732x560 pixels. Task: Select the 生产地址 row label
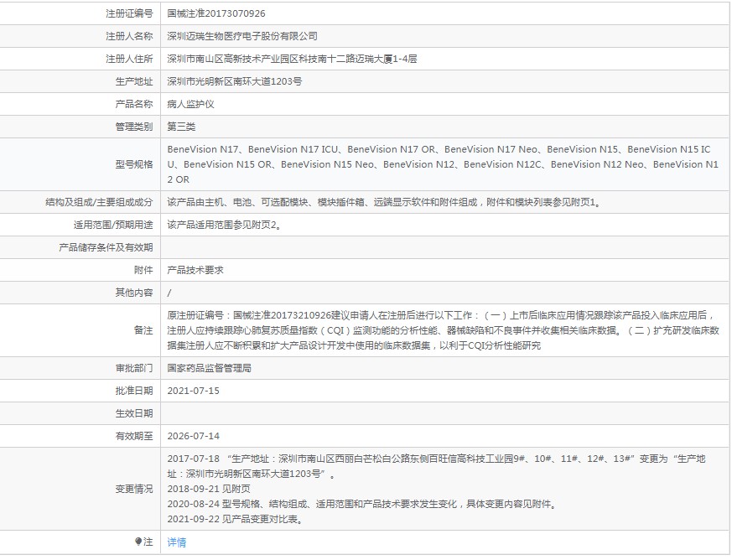pos(134,81)
